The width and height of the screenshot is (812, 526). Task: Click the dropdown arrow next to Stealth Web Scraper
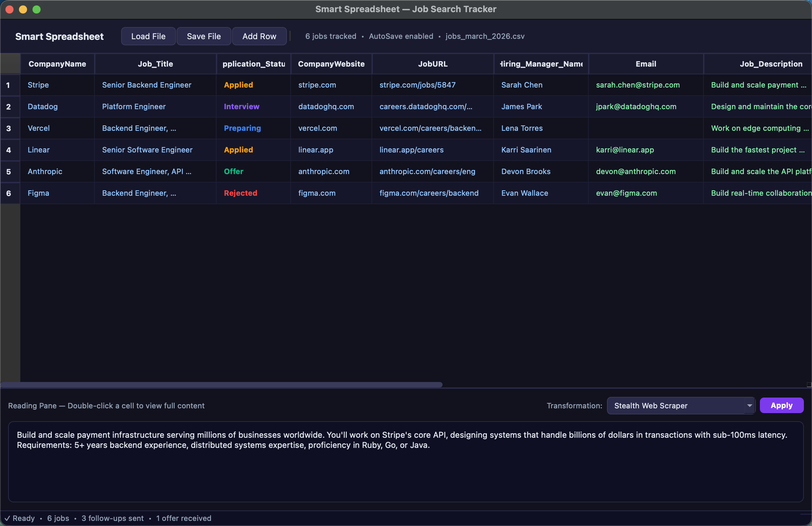coord(749,406)
